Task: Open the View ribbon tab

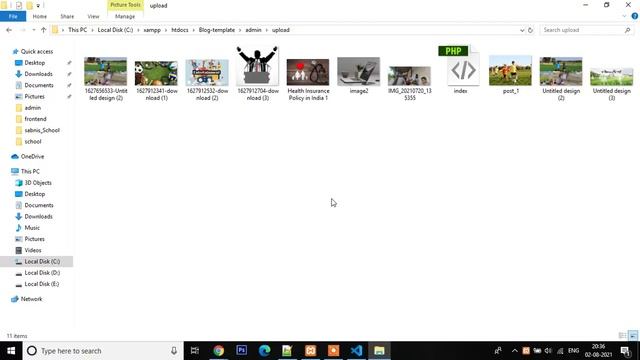Action: click(x=93, y=16)
